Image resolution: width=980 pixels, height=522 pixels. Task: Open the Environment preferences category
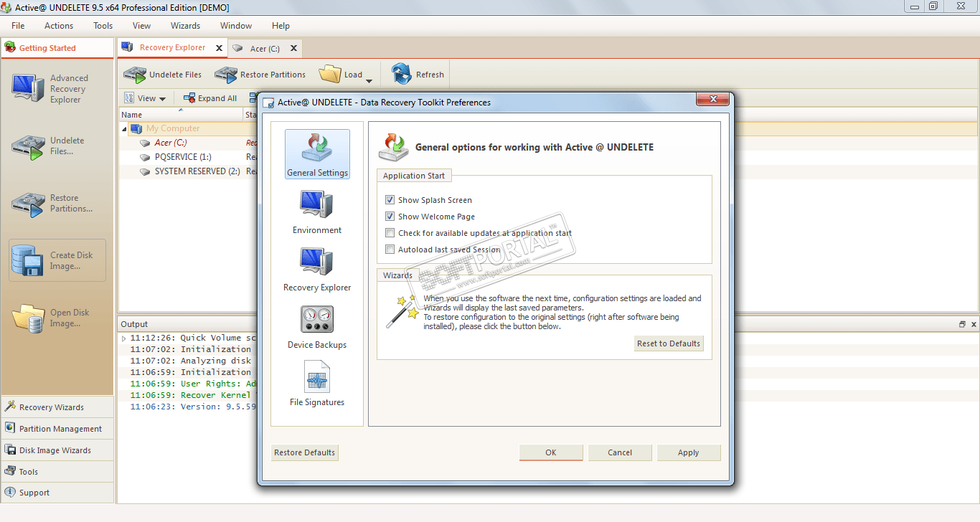[317, 212]
